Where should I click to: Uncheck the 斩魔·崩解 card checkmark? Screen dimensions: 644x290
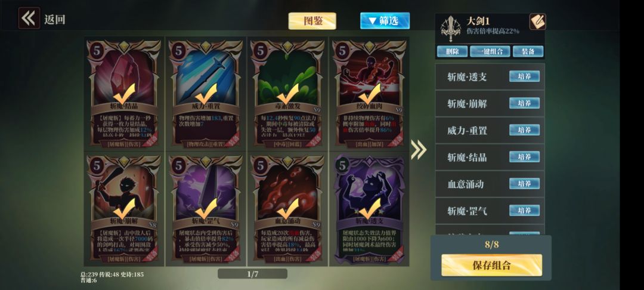coord(125,209)
